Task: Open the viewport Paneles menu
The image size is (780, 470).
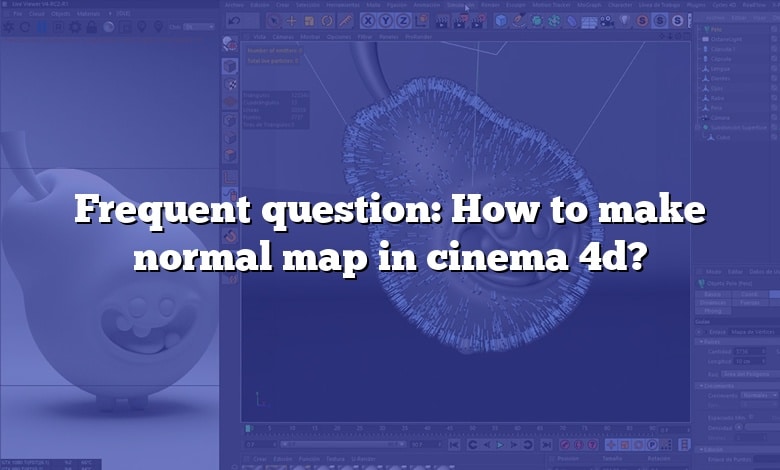Action: point(389,37)
